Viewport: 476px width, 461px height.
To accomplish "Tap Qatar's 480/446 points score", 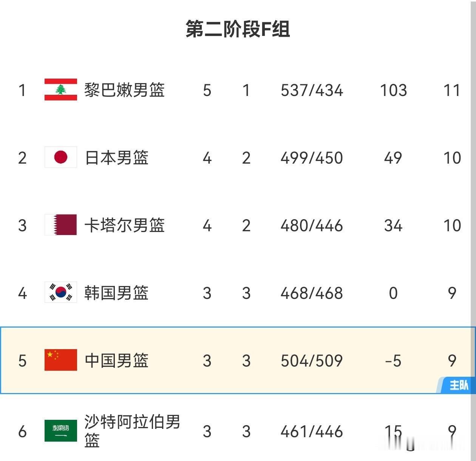I will coord(312,226).
